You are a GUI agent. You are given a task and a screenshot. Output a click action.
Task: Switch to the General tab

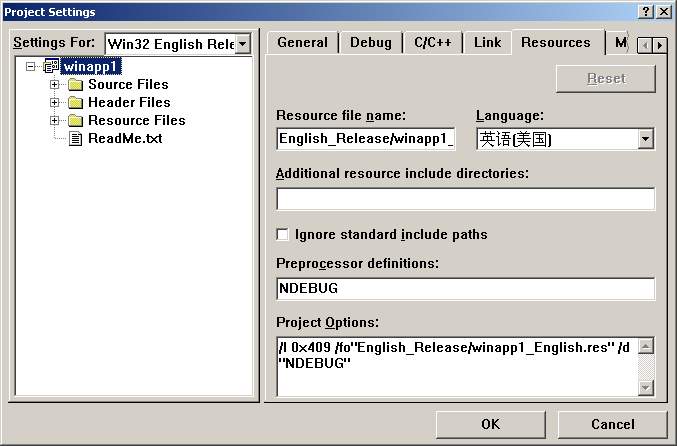pyautogui.click(x=303, y=43)
